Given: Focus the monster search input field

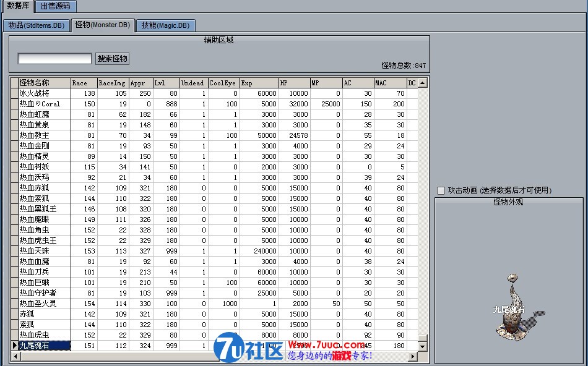Looking at the screenshot, I should point(54,59).
